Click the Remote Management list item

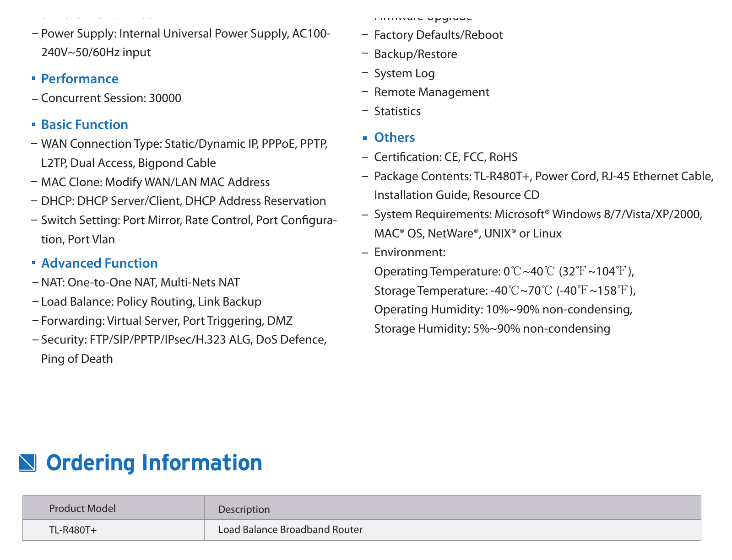click(x=432, y=92)
